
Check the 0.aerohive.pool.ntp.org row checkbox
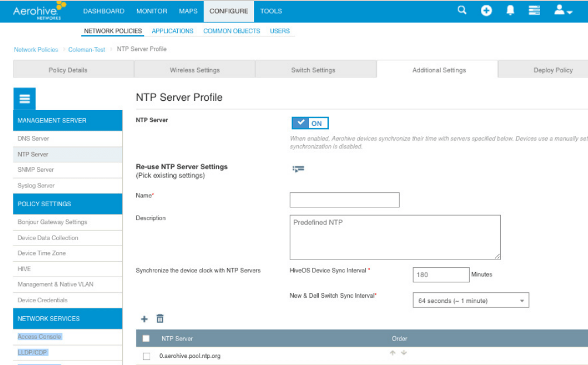click(x=147, y=356)
